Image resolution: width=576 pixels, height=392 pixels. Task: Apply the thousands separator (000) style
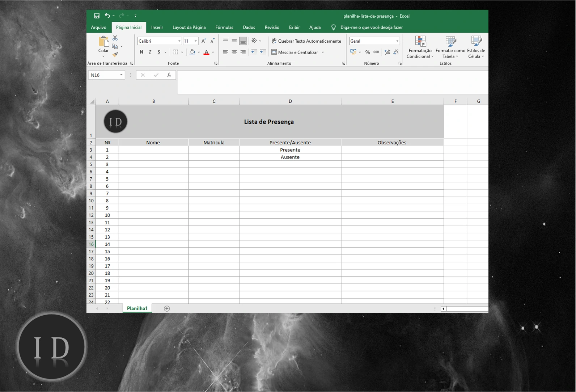click(376, 52)
